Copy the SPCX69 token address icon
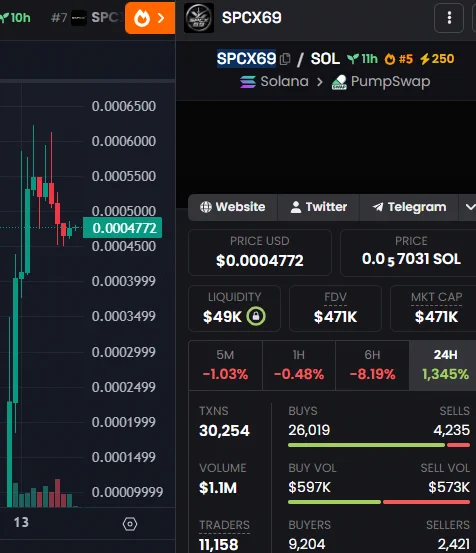 285,59
